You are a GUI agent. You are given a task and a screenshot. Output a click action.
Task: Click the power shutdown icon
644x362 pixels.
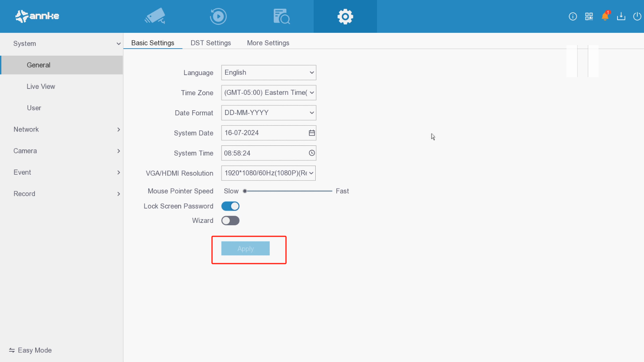coord(637,16)
